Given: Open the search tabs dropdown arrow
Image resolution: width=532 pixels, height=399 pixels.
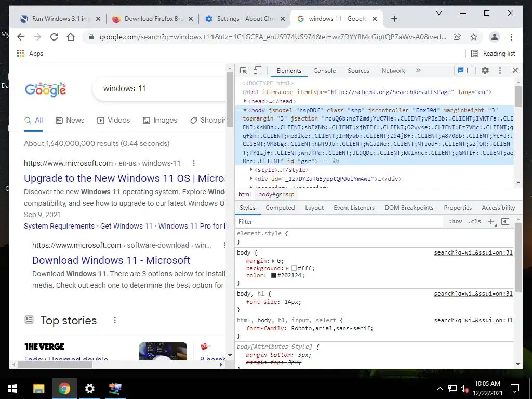Looking at the screenshot, I should [438, 13].
